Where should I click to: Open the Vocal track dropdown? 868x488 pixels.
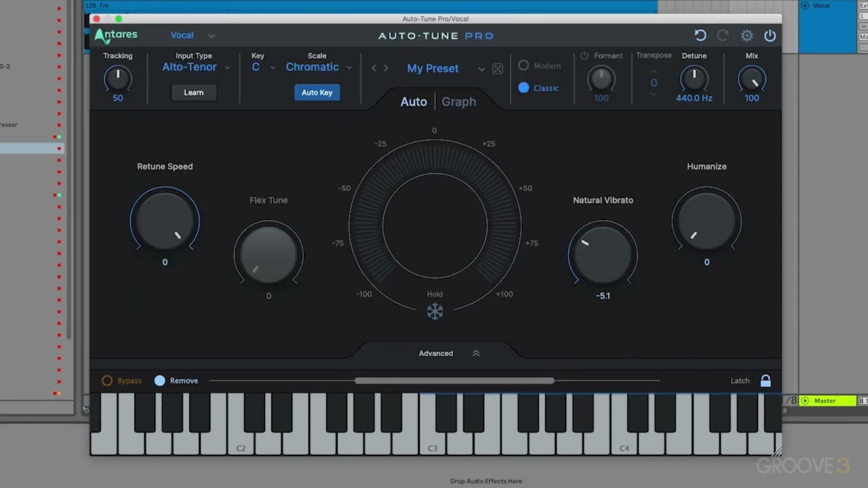coord(193,35)
